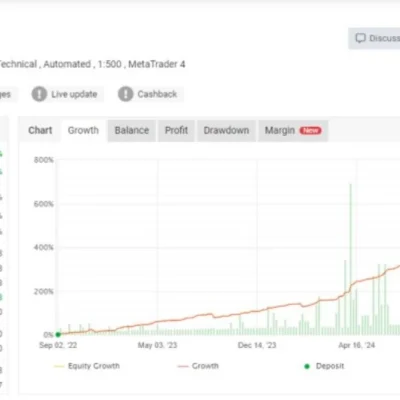Screen dimensions: 400x400
Task: Switch to the Profit tab
Action: click(176, 130)
